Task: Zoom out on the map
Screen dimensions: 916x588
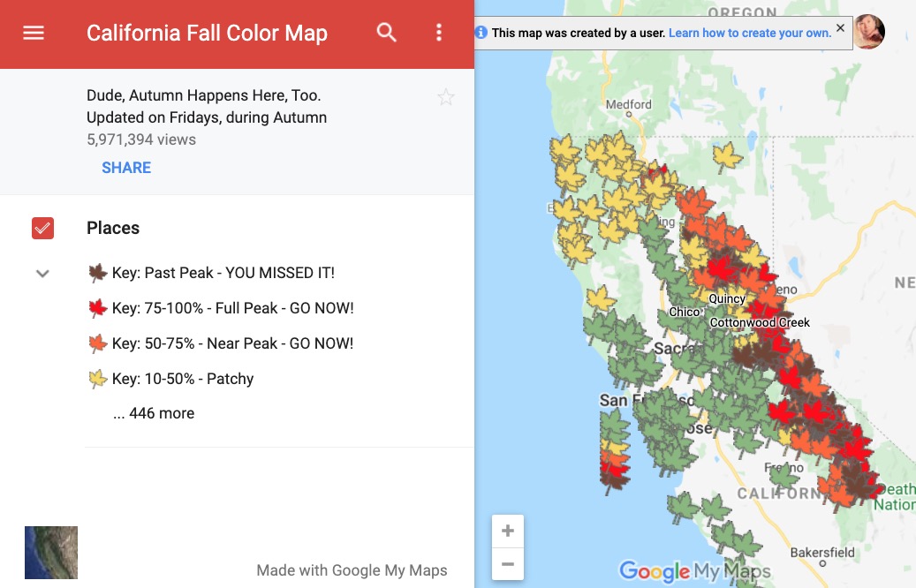Action: pyautogui.click(x=508, y=564)
